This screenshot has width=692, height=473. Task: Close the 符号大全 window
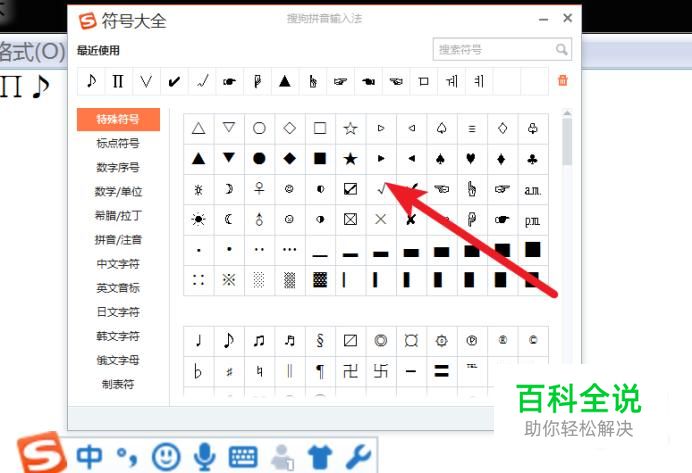568,18
